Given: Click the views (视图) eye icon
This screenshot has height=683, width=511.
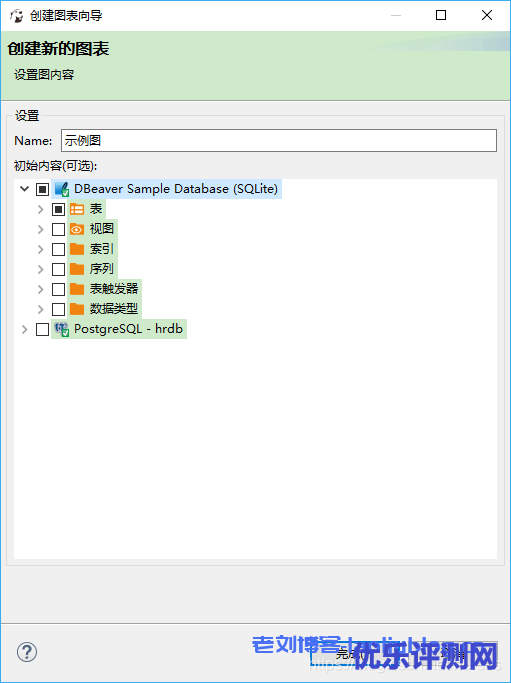Looking at the screenshot, I should [77, 230].
